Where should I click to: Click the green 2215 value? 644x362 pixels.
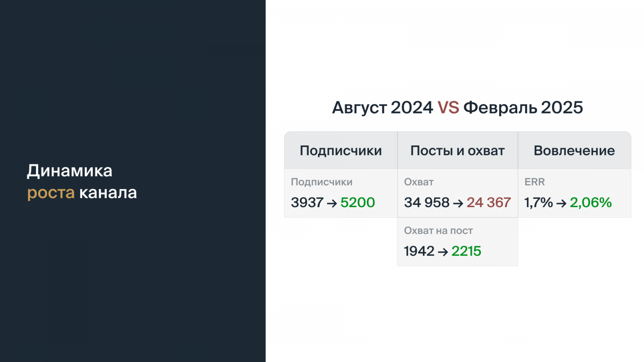[x=466, y=251]
